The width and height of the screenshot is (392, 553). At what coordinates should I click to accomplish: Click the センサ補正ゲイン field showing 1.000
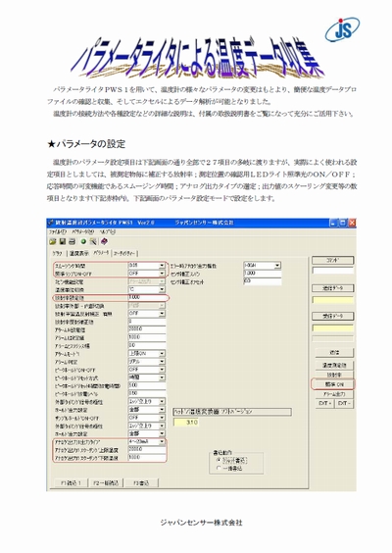(263, 274)
